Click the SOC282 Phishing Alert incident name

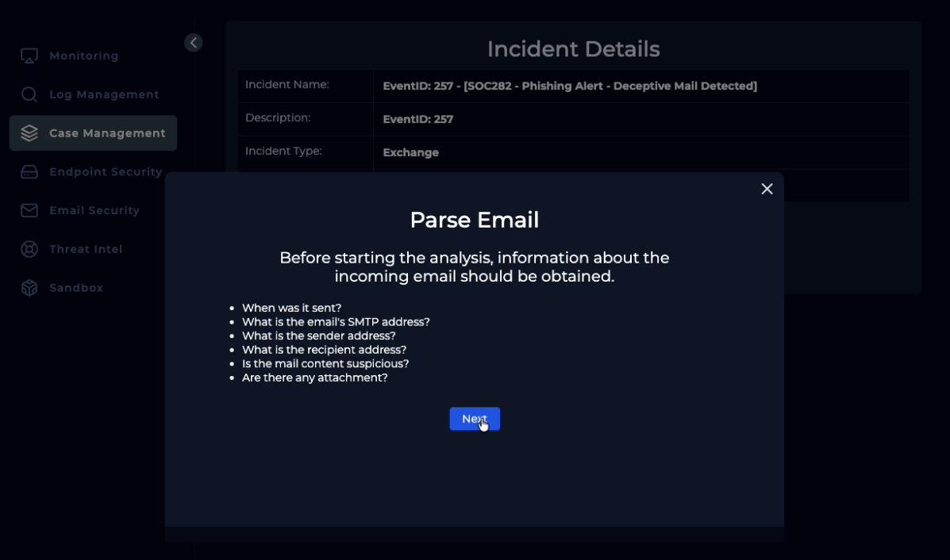569,86
